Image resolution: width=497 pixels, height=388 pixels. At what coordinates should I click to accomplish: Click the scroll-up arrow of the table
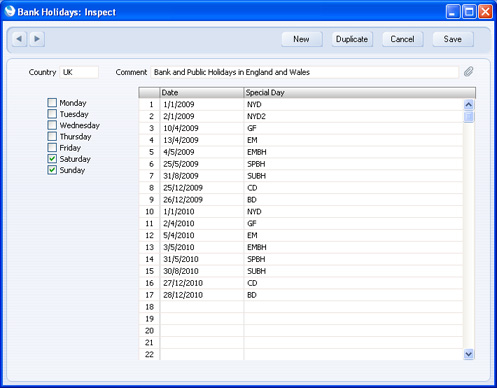tap(468, 105)
